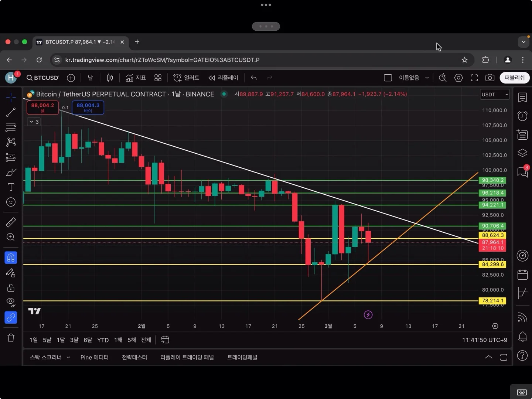
Task: Open chart settings hexagon icon
Action: (458, 78)
